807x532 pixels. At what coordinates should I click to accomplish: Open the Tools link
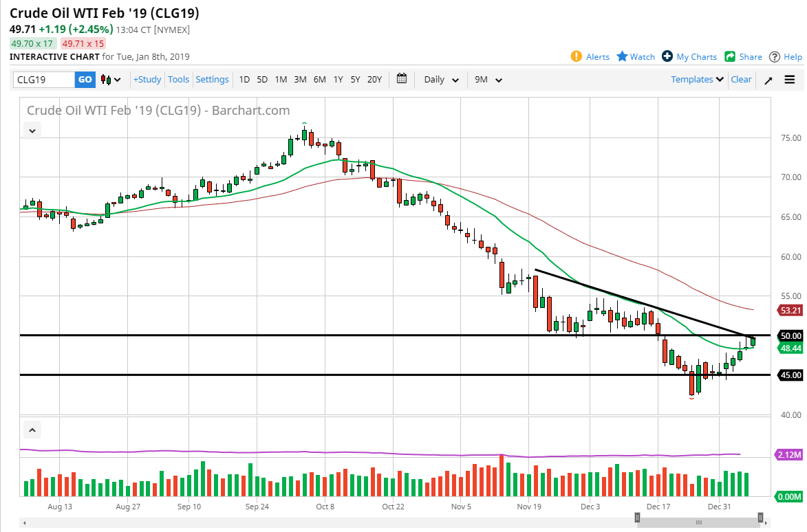click(178, 79)
